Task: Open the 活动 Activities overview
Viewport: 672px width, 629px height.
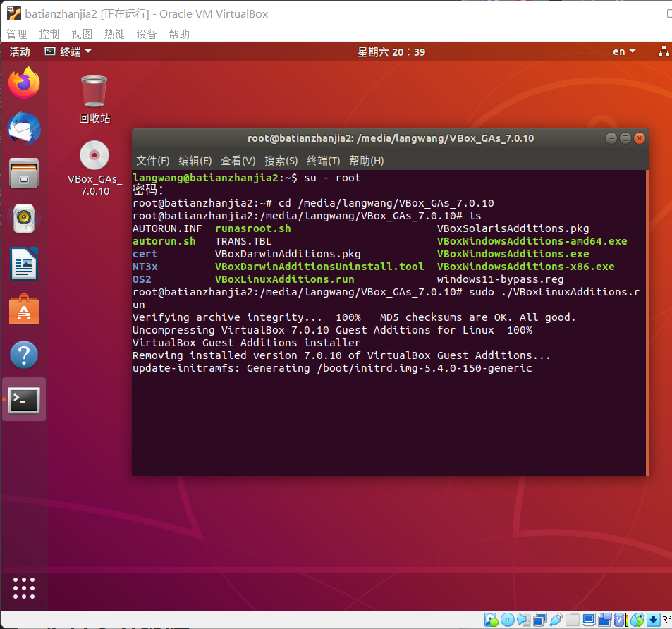Action: coord(20,52)
